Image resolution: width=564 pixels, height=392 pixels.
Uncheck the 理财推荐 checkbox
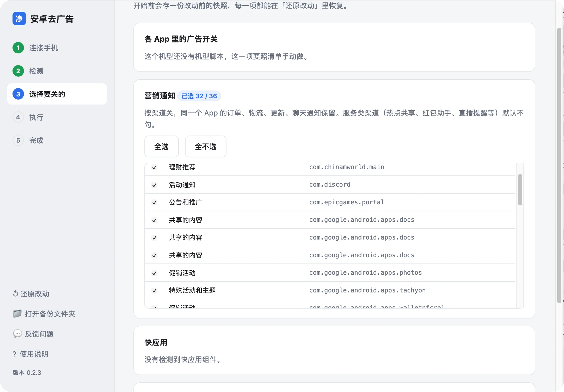coord(154,167)
